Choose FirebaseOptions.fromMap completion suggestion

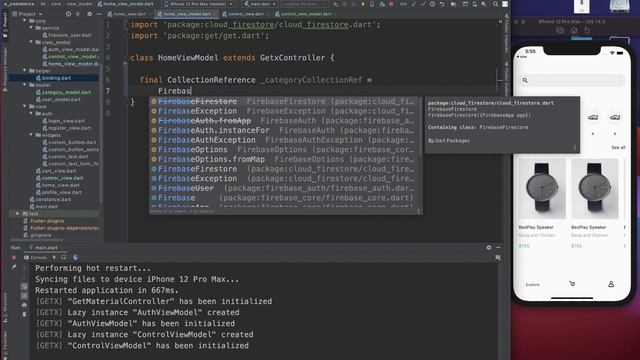tap(284, 159)
